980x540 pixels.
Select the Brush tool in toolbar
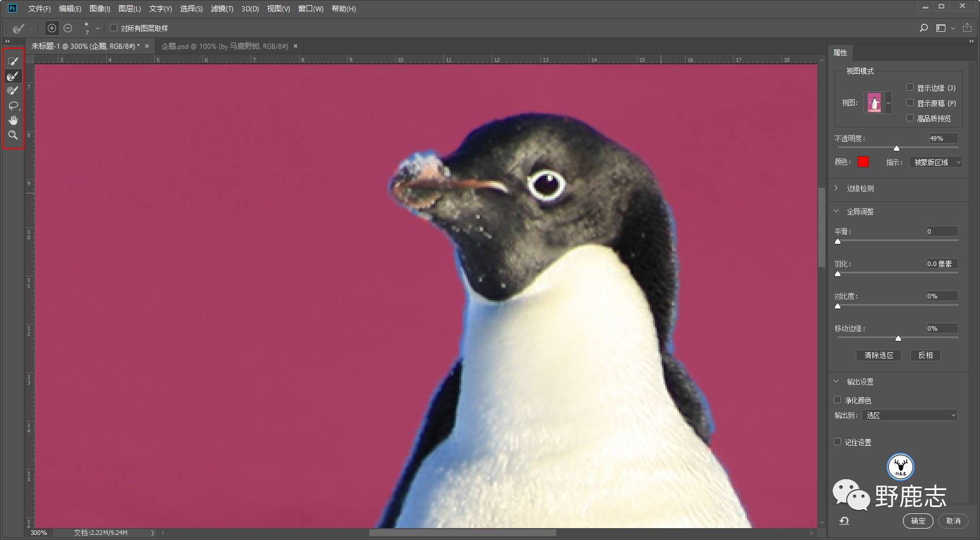pos(12,91)
